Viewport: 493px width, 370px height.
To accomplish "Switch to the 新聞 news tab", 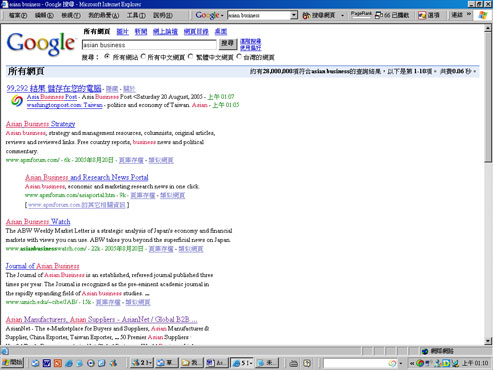I will click(141, 32).
